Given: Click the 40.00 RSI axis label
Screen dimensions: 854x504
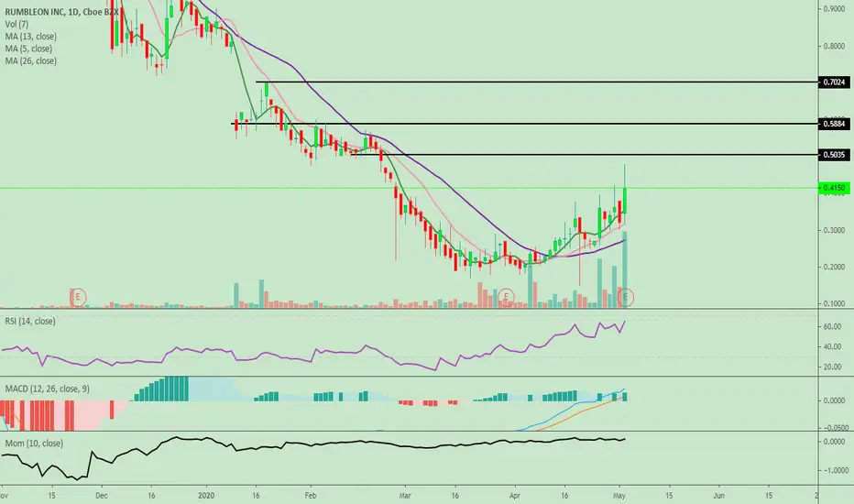Looking at the screenshot, I should point(833,346).
